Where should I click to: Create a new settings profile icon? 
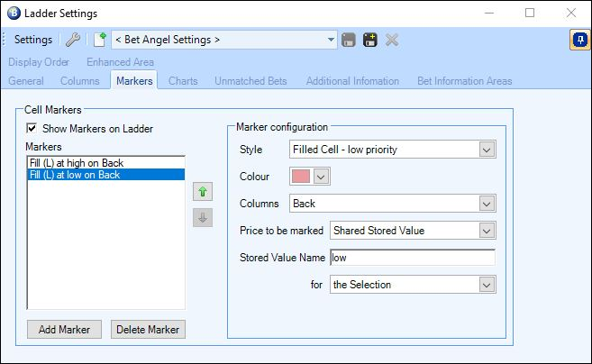(100, 40)
